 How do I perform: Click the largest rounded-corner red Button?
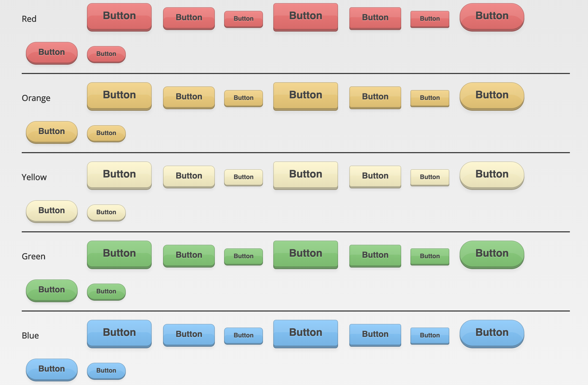coord(119,17)
